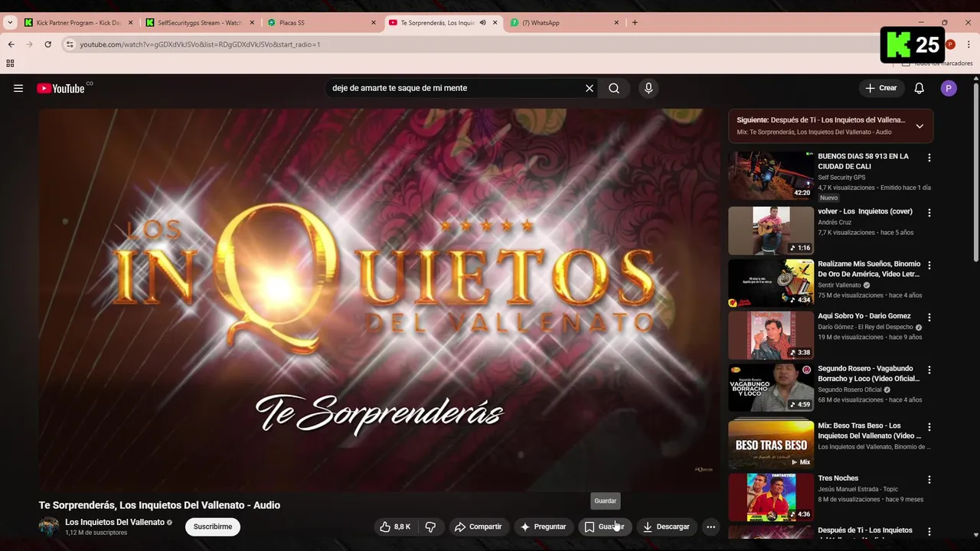Subscribe with the Suscribirme button
This screenshot has height=551, width=980.
click(213, 527)
